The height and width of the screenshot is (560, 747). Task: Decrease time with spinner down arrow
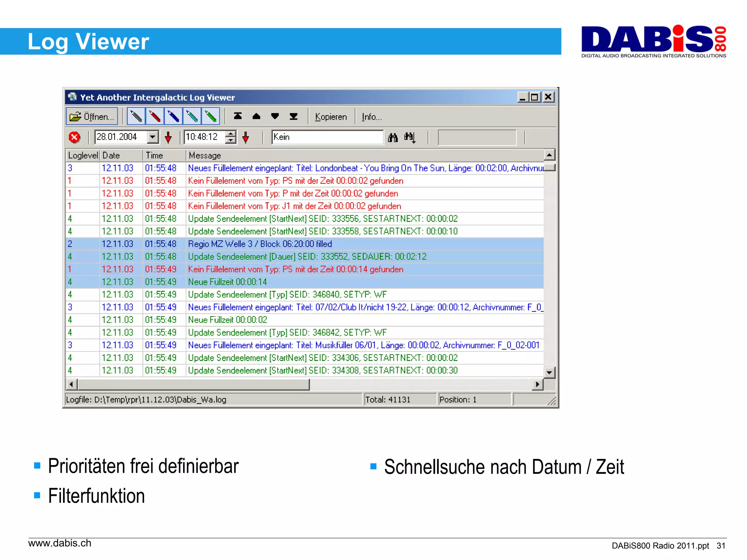coord(231,140)
